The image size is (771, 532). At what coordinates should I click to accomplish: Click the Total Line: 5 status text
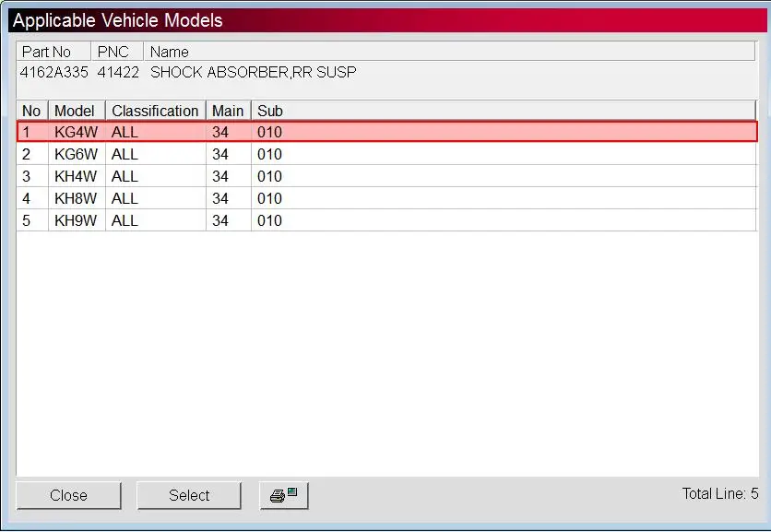pyautogui.click(x=720, y=493)
